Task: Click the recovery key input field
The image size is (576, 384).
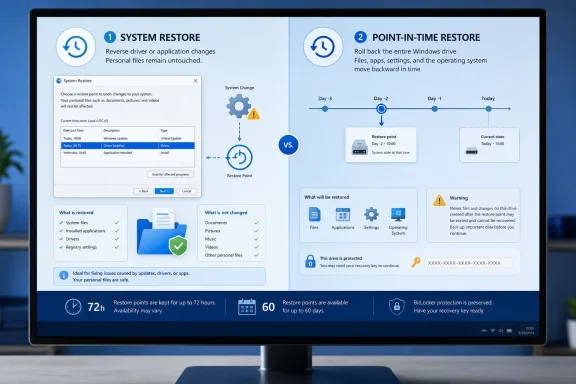Action: pos(468,263)
